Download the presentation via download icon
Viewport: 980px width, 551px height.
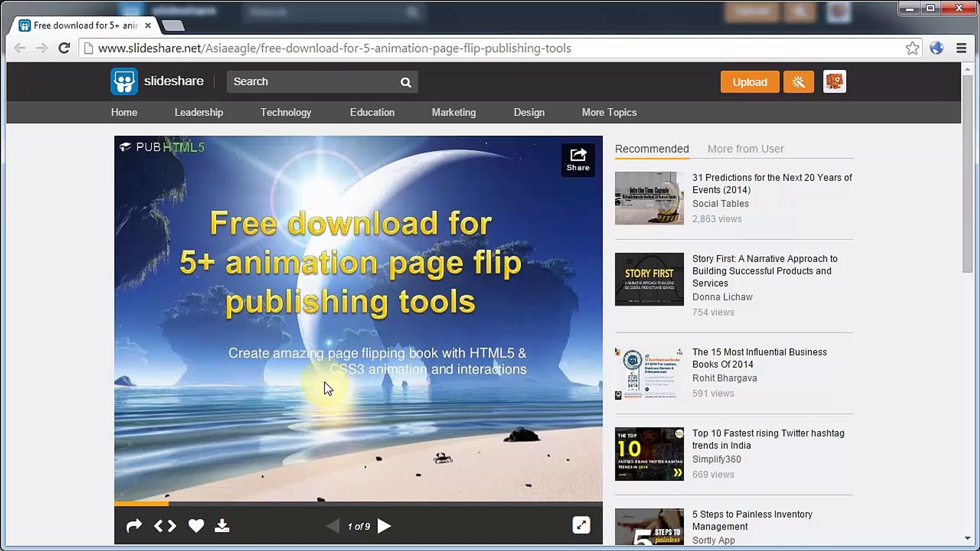click(x=222, y=525)
